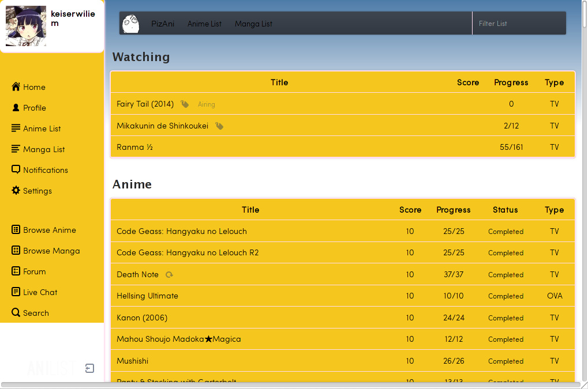Click the tag icon next to Fairy Tail (2014)
The height and width of the screenshot is (389, 588).
click(x=185, y=104)
